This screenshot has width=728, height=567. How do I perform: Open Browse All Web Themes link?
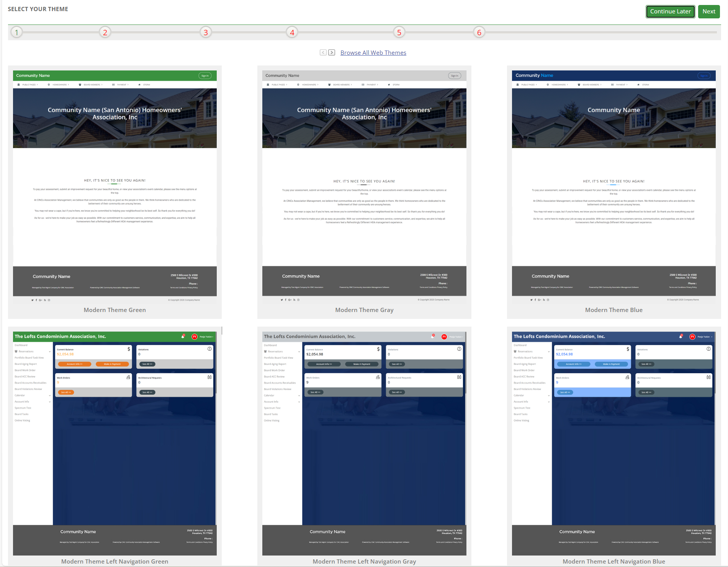tap(373, 53)
